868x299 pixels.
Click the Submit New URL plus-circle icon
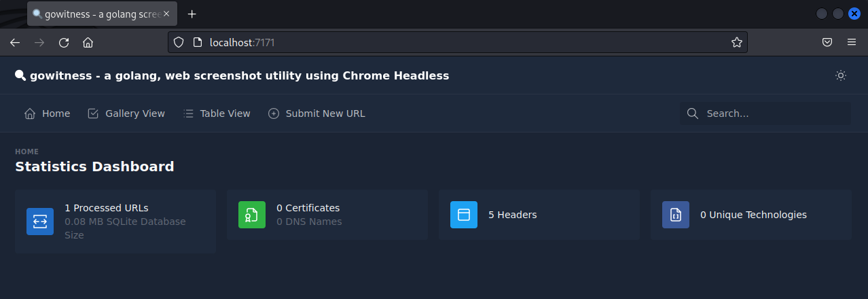tap(274, 113)
